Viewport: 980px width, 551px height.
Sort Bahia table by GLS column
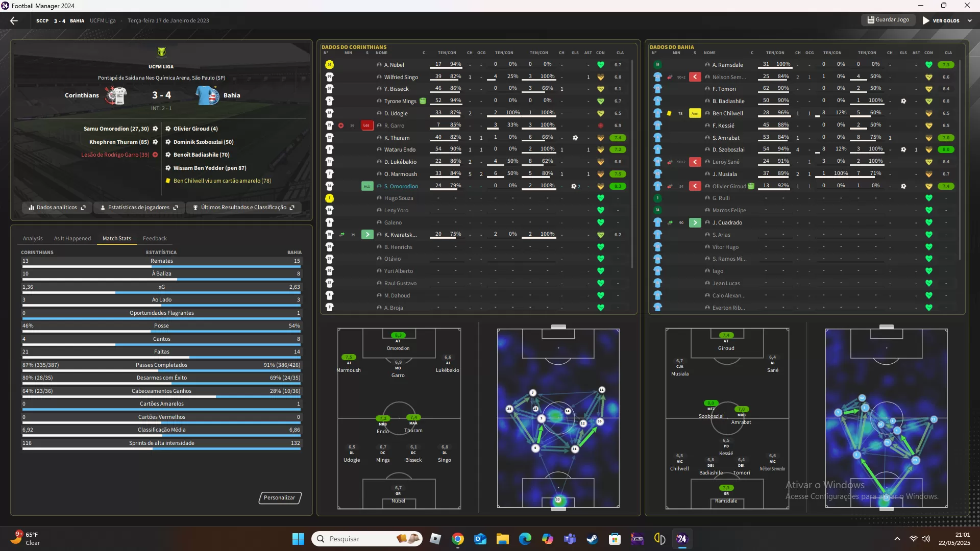pos(903,53)
